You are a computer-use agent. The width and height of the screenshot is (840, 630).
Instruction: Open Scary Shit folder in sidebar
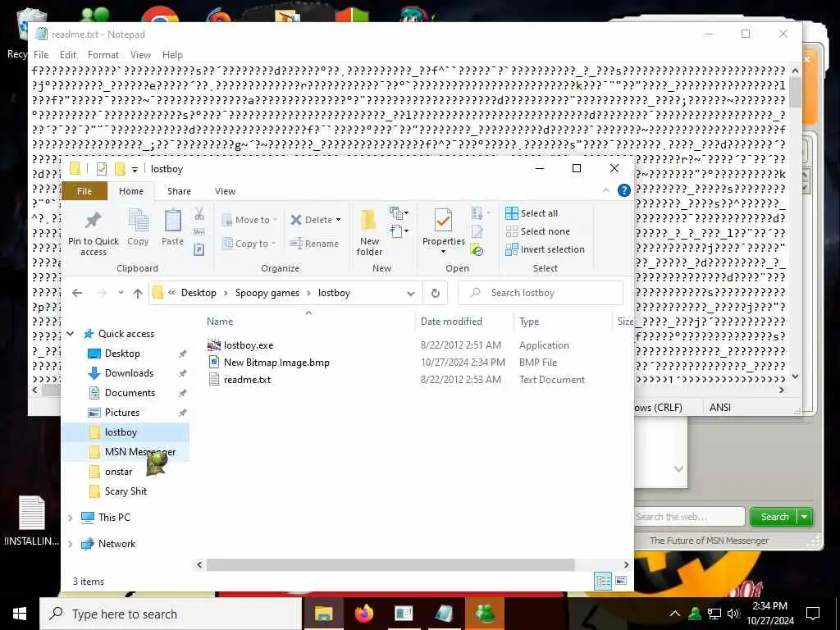(126, 491)
